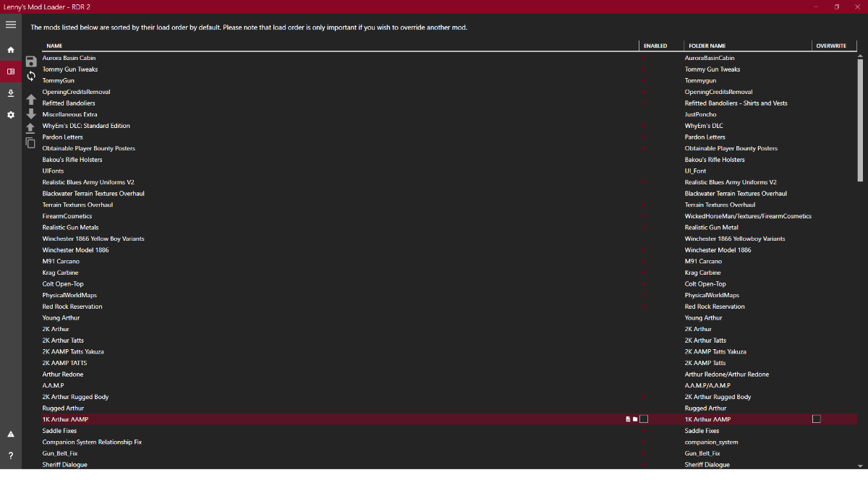Image resolution: width=868 pixels, height=488 pixels.
Task: Click the Save floppy disk icon
Action: point(31,62)
